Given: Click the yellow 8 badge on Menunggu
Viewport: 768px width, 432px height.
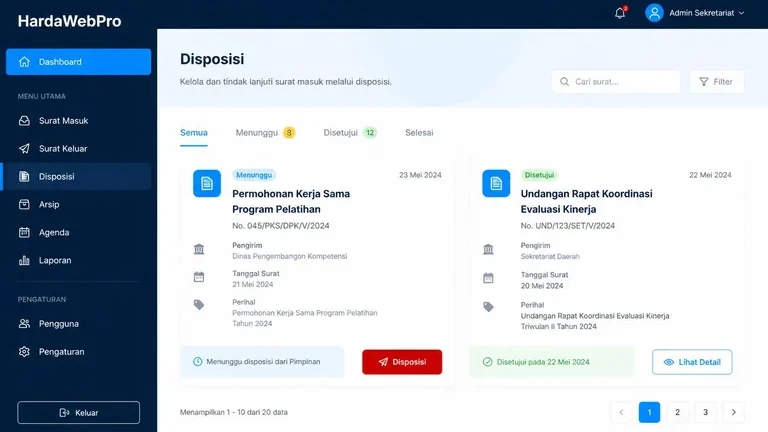Looking at the screenshot, I should pos(289,133).
